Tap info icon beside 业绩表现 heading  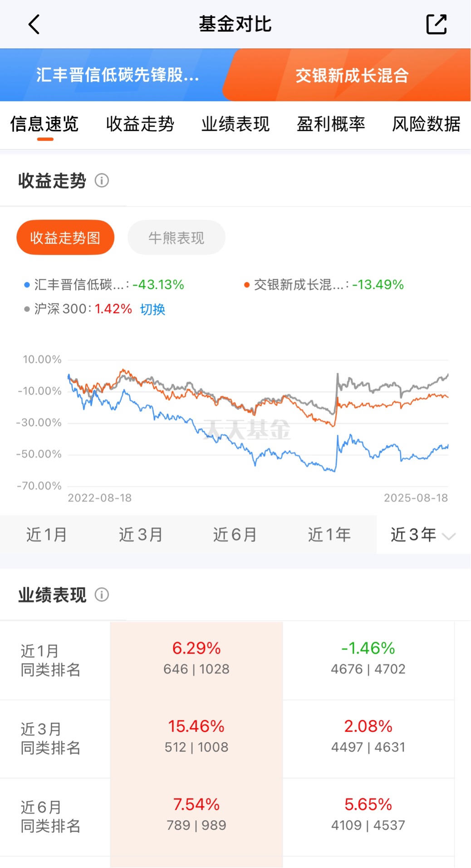(102, 595)
